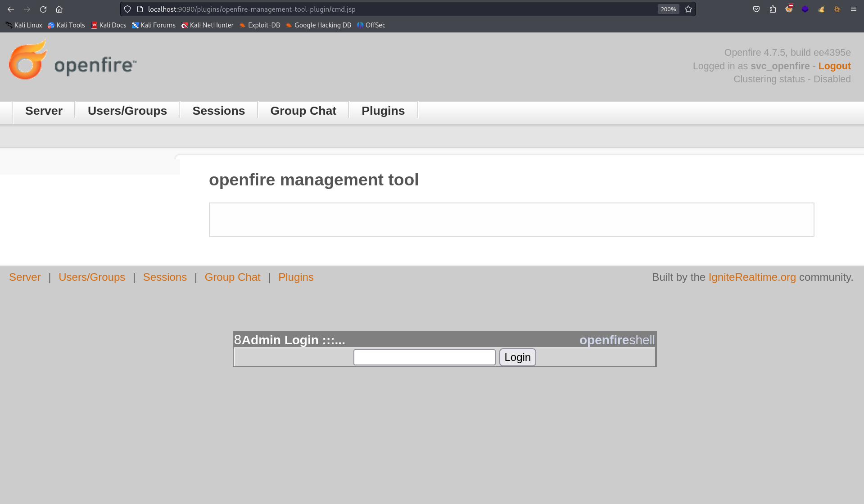Open the OffSec bookmark

click(x=371, y=25)
